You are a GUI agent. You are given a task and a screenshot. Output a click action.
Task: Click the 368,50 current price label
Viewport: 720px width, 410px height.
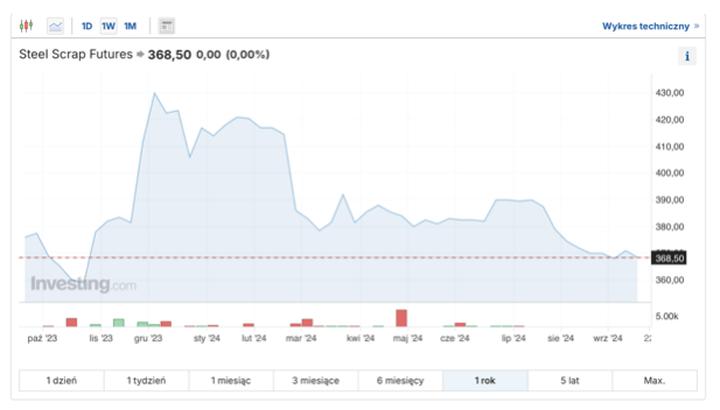(x=669, y=258)
